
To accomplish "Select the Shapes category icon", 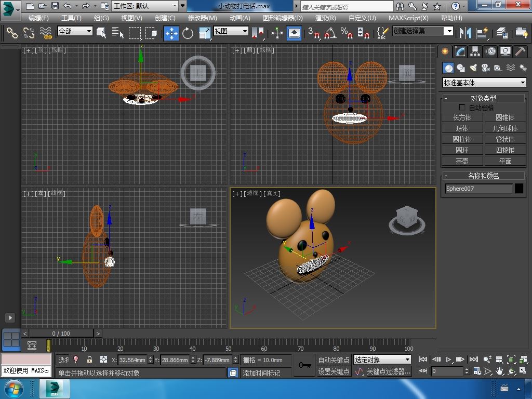I will pos(460,68).
